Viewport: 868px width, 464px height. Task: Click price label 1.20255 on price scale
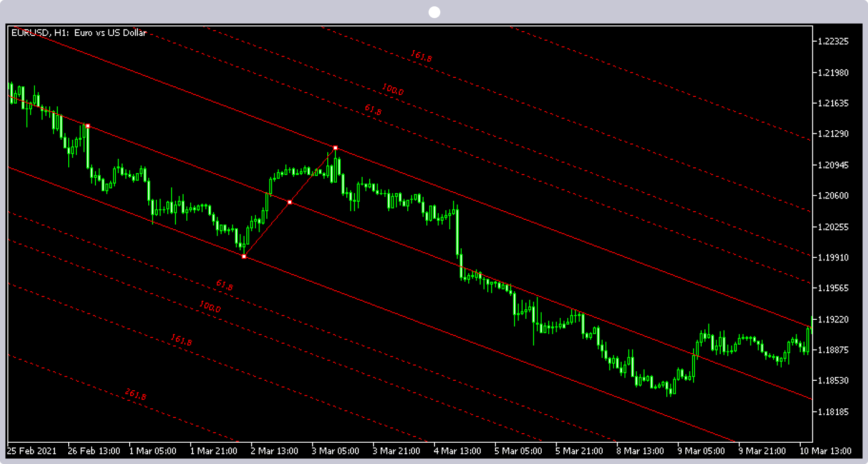point(833,227)
